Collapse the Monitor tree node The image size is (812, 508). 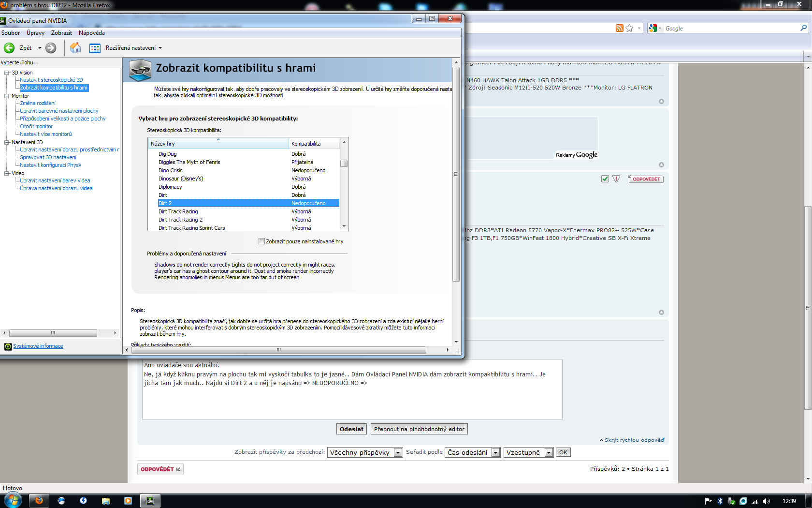pos(7,96)
